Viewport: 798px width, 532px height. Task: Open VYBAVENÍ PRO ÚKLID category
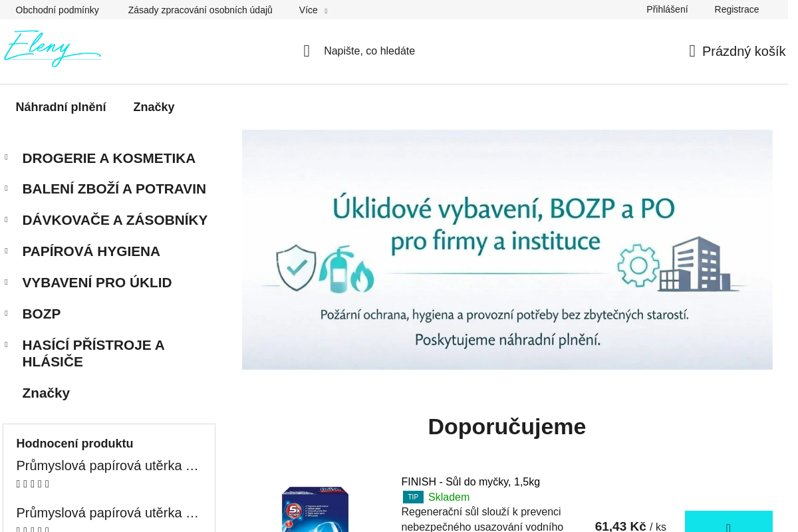tap(97, 283)
